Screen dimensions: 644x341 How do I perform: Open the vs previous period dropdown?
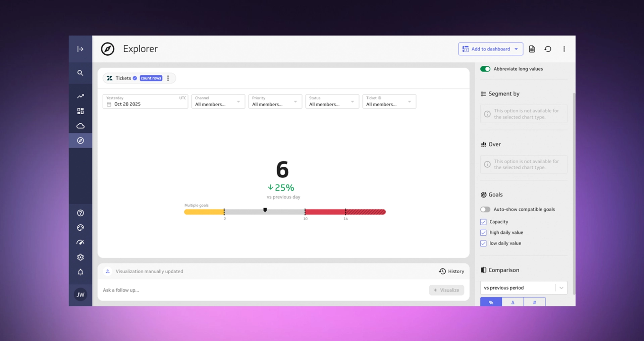[523, 288]
